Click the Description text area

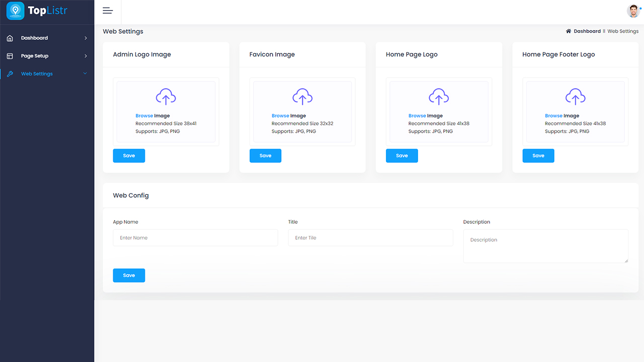pyautogui.click(x=545, y=246)
